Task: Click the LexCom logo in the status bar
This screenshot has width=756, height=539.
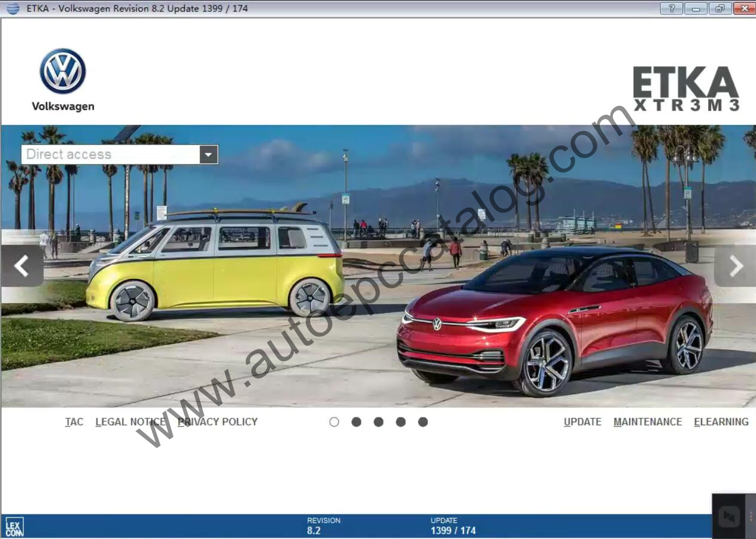Action: (14, 527)
